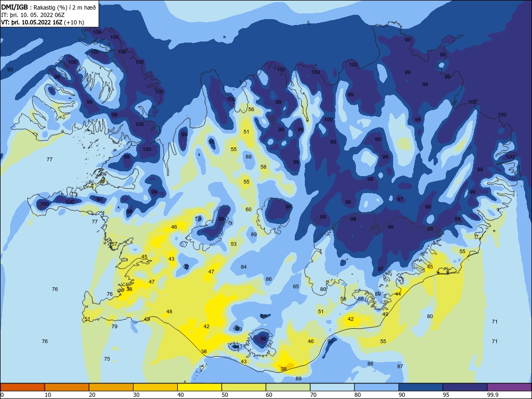The height and width of the screenshot is (399, 532).
Task: Click the legend scale label '10'
Action: tap(48, 395)
